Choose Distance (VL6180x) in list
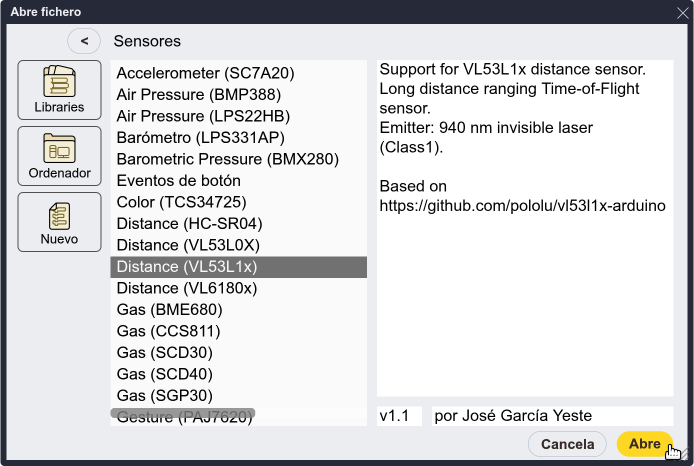 (239, 288)
